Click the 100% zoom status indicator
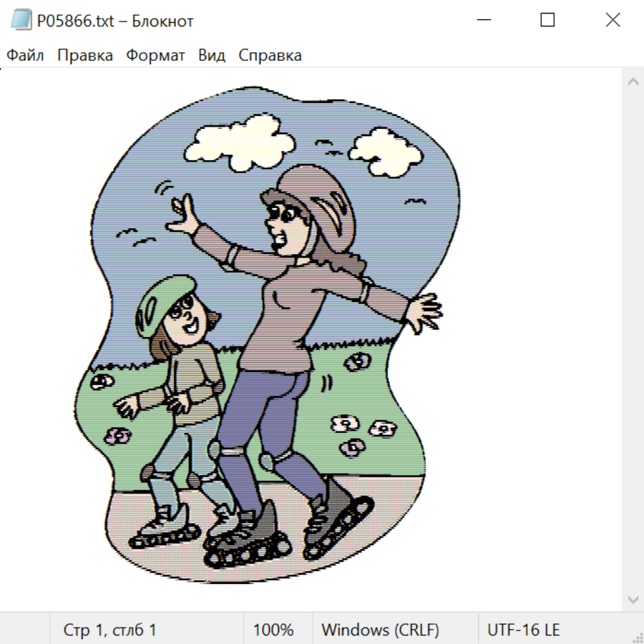The width and height of the screenshot is (644, 644). point(273,630)
